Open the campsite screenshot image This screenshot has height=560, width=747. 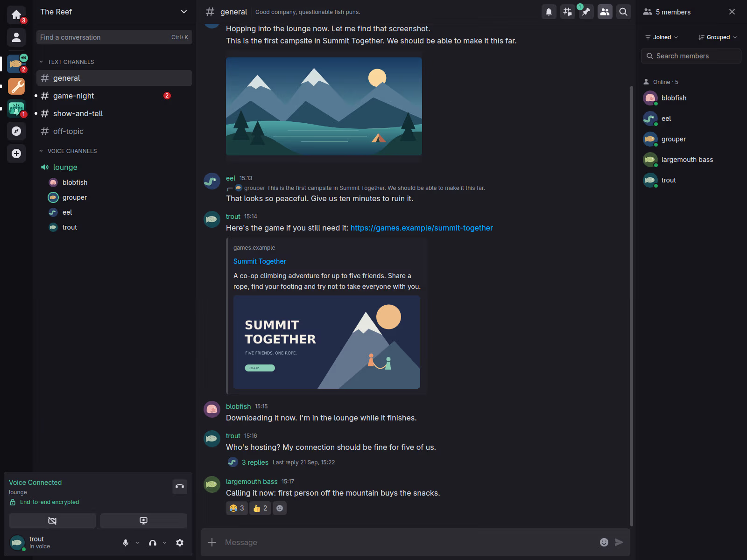coord(324,106)
